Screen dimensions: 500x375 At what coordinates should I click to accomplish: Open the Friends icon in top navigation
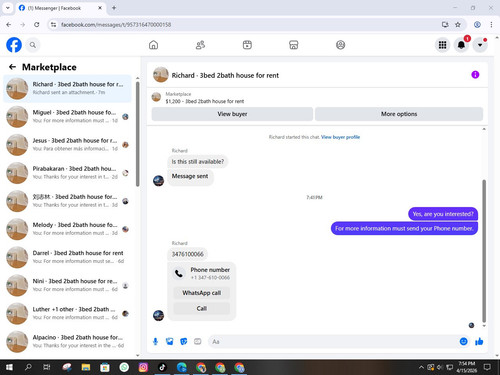pos(200,45)
